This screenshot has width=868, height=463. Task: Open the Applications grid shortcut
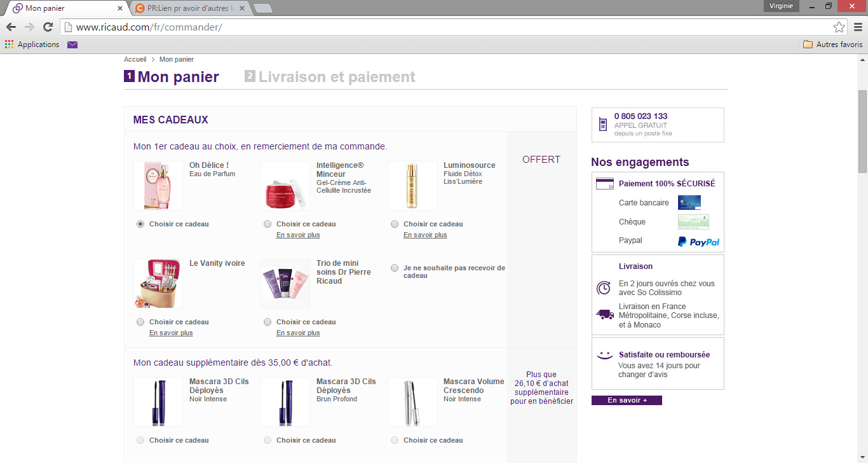click(32, 45)
